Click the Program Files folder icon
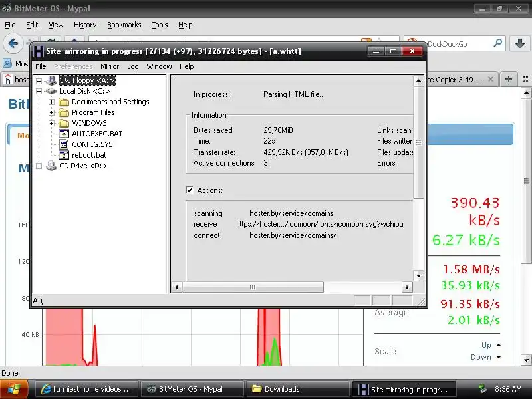 tap(64, 112)
